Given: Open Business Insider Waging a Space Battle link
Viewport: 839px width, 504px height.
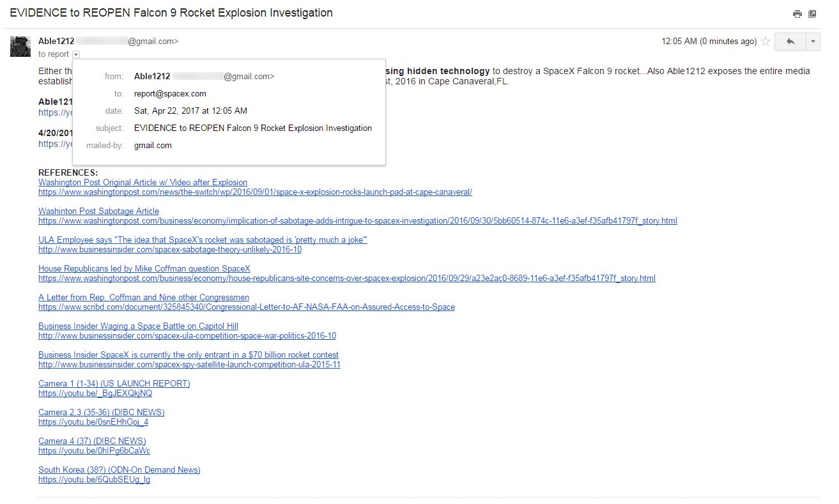Looking at the screenshot, I should tap(138, 326).
